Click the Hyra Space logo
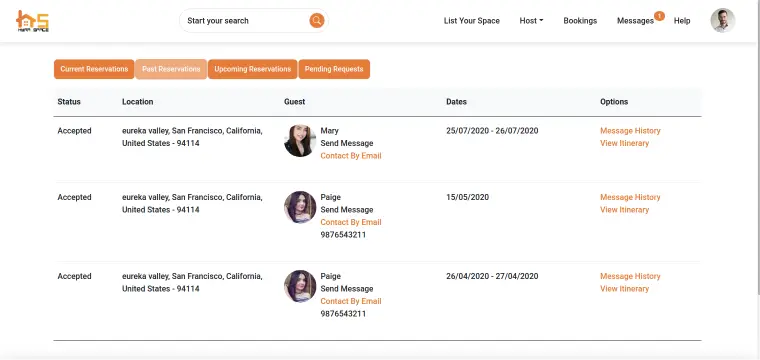 click(x=32, y=21)
